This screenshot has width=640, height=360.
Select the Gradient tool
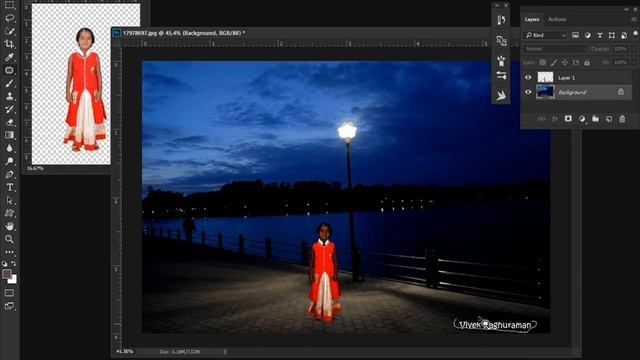click(9, 135)
